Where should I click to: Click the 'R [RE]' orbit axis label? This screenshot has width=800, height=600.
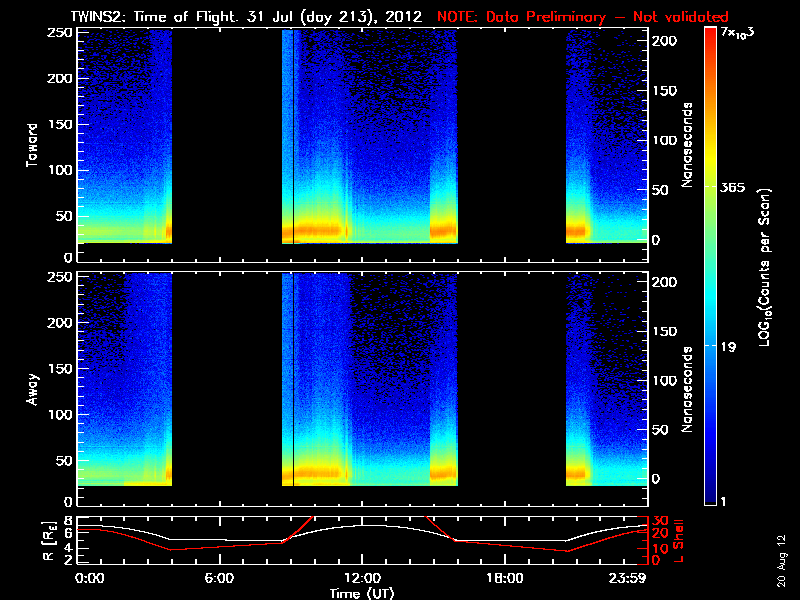[x=49, y=541]
